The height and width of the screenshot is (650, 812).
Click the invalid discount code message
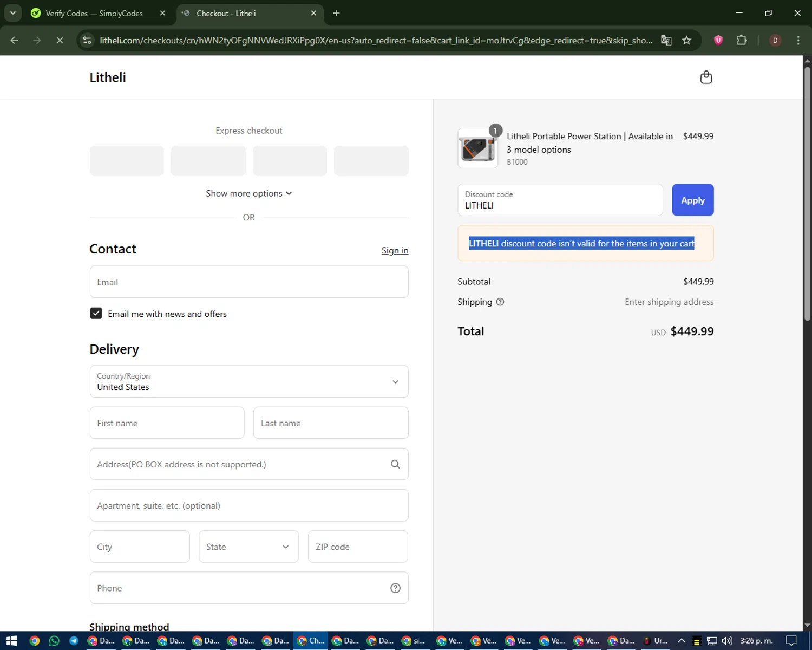(x=586, y=243)
